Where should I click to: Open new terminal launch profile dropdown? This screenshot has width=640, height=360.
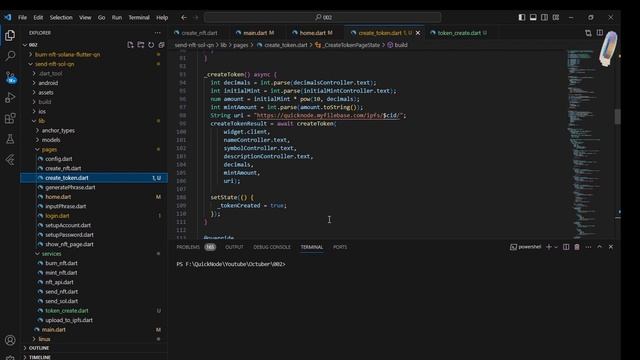coord(556,247)
